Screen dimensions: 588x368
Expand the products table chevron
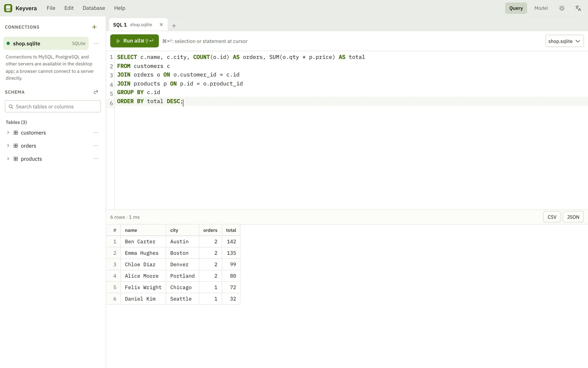tap(8, 159)
